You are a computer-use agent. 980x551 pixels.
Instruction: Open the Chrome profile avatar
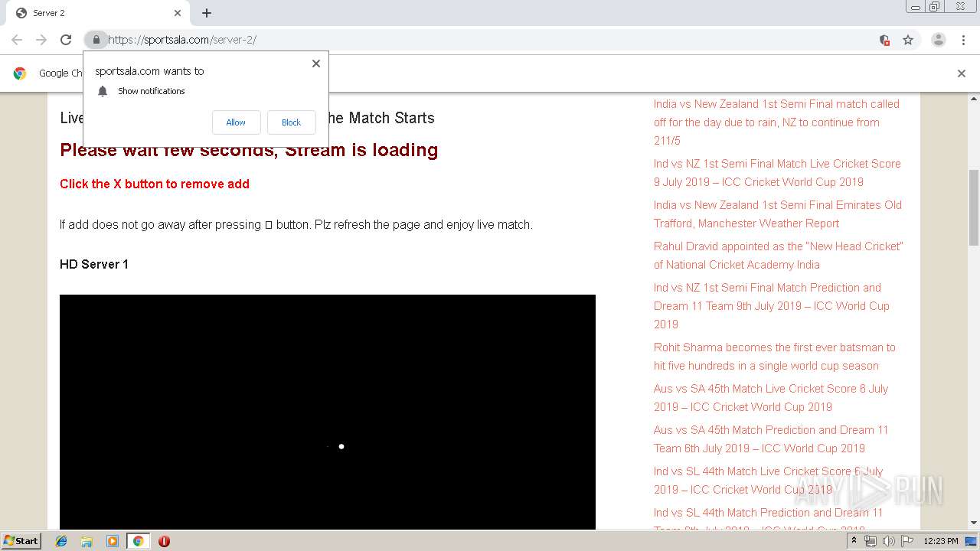939,40
